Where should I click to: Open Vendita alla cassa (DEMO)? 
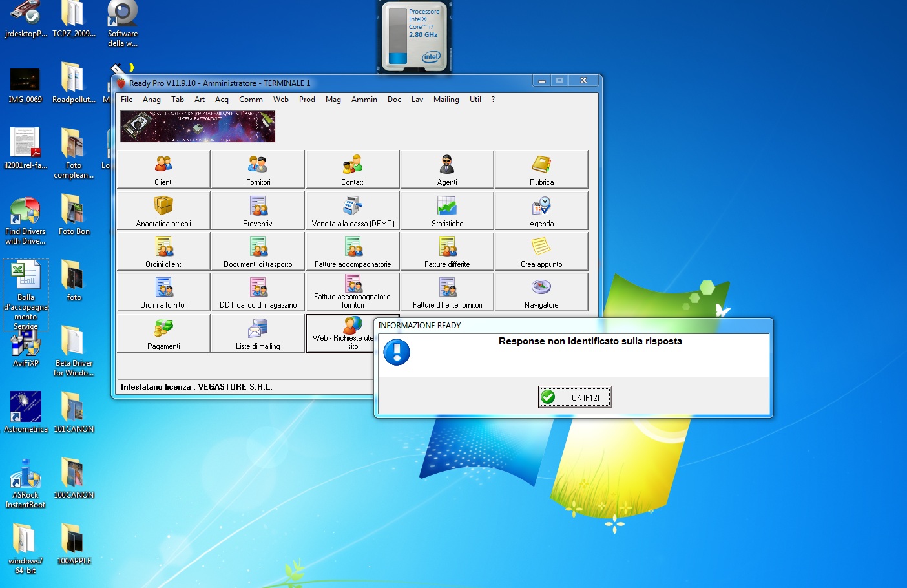(353, 211)
